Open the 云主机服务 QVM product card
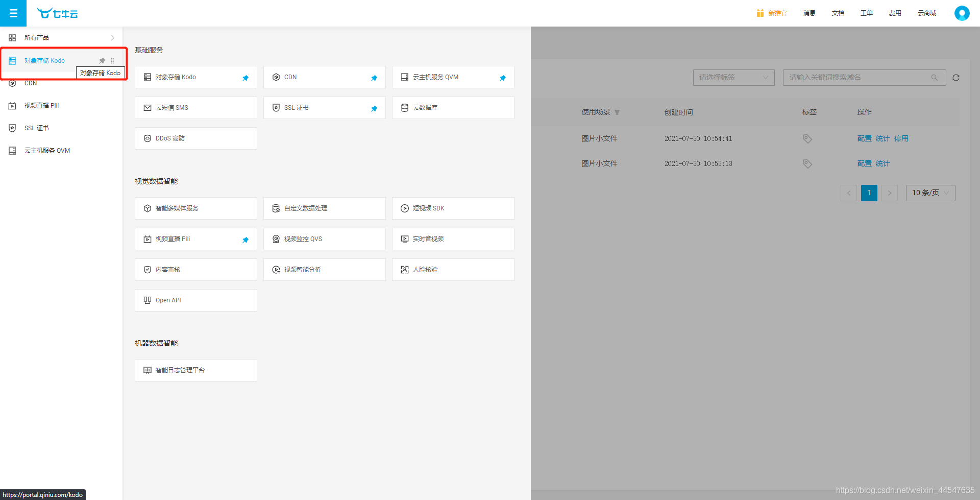 [453, 77]
